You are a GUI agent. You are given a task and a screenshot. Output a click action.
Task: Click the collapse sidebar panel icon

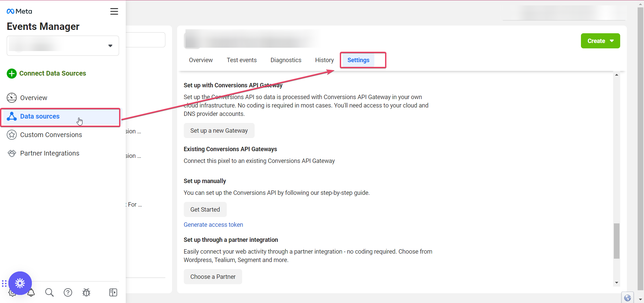point(113,293)
